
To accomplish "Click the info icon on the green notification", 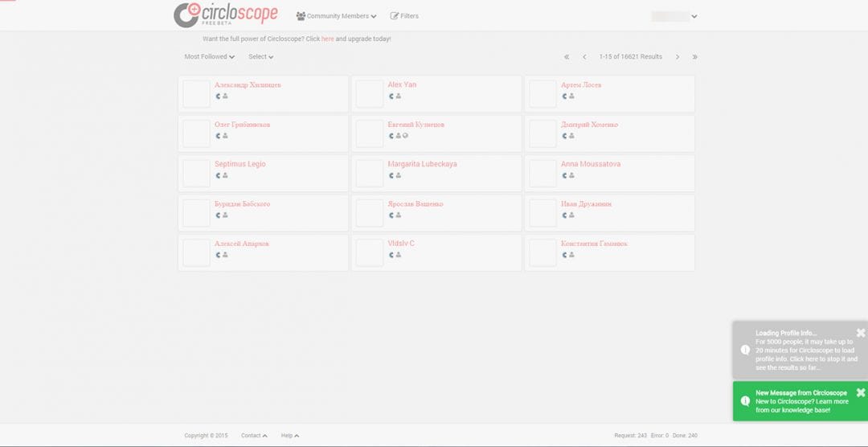I will 745,401.
